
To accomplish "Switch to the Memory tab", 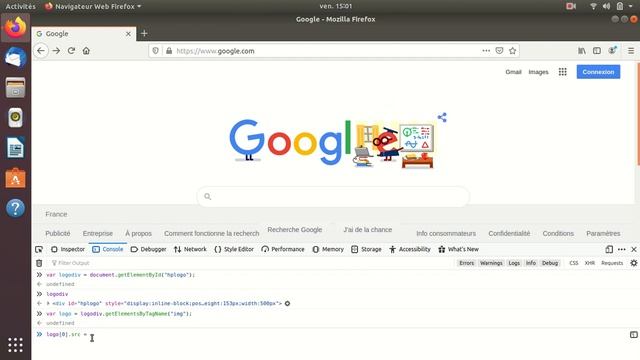I will [x=328, y=249].
